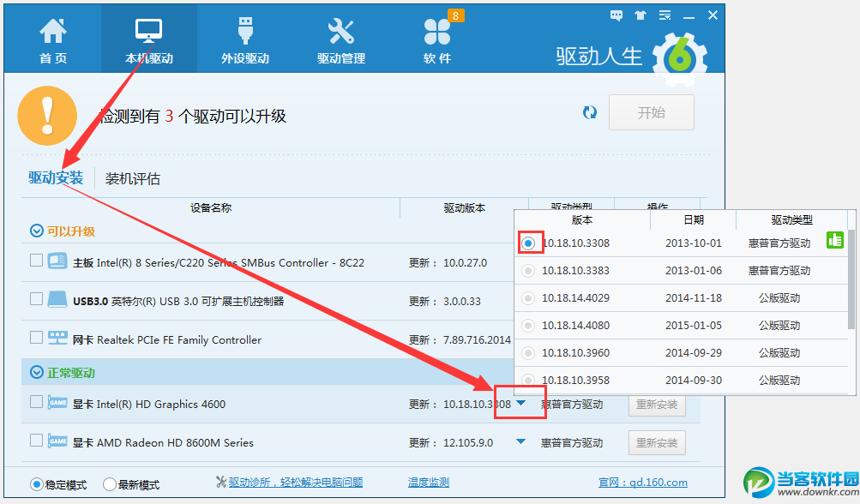Check the Intel SMBus Controller checkbox
This screenshot has width=860, height=504.
coord(36,261)
